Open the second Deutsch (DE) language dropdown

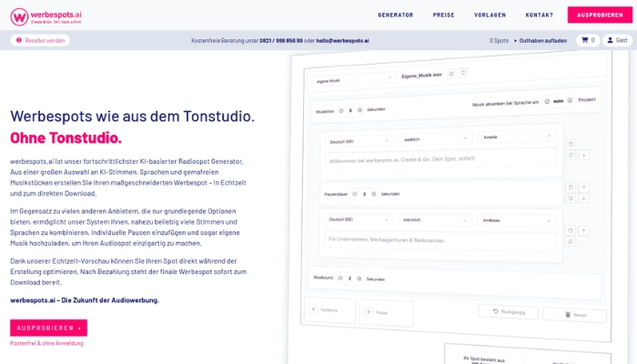[359, 219]
